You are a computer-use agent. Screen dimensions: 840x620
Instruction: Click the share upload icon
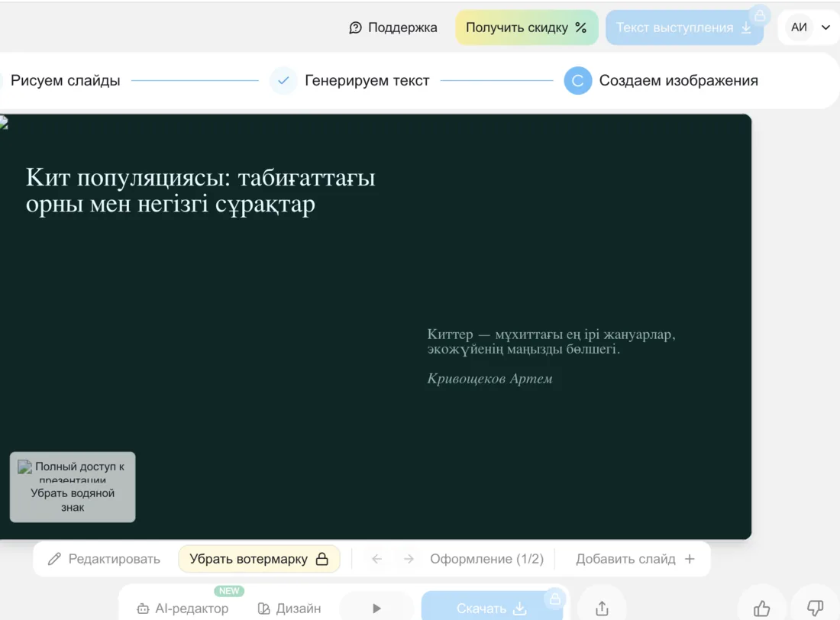[x=603, y=609]
